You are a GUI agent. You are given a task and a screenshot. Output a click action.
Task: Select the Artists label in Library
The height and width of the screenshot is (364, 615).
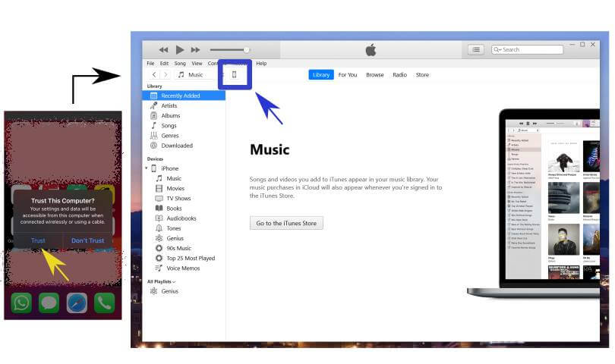point(169,105)
